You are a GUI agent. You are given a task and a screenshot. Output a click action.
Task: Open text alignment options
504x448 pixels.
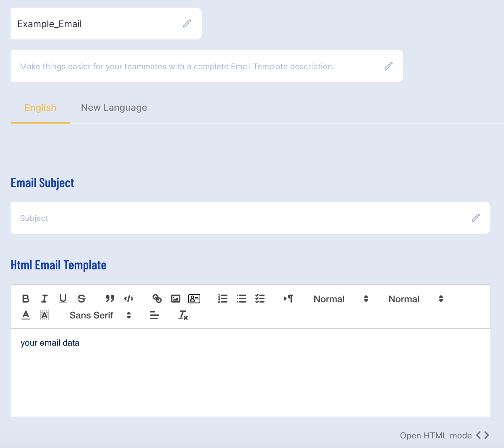coord(154,315)
